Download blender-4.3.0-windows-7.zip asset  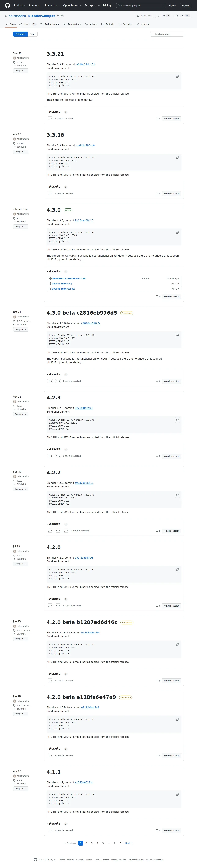tap(69, 279)
